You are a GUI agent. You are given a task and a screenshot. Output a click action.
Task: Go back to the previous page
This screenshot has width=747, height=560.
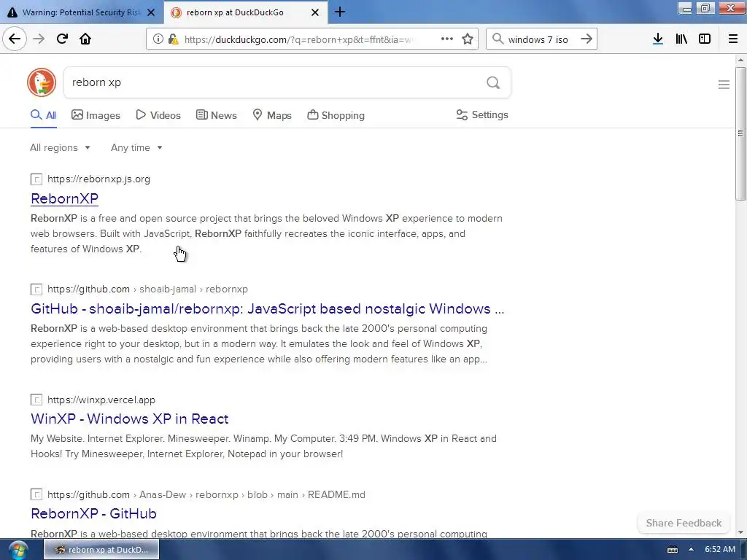pyautogui.click(x=15, y=39)
